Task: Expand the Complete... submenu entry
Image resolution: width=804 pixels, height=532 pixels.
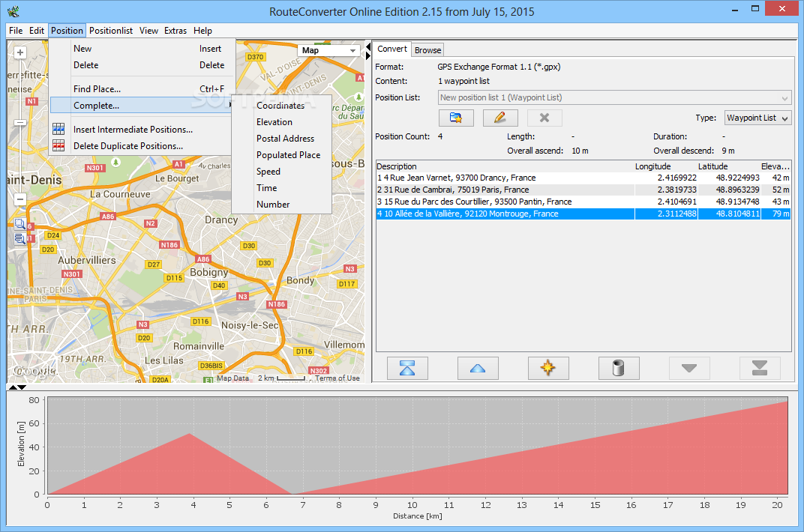Action: pos(142,106)
